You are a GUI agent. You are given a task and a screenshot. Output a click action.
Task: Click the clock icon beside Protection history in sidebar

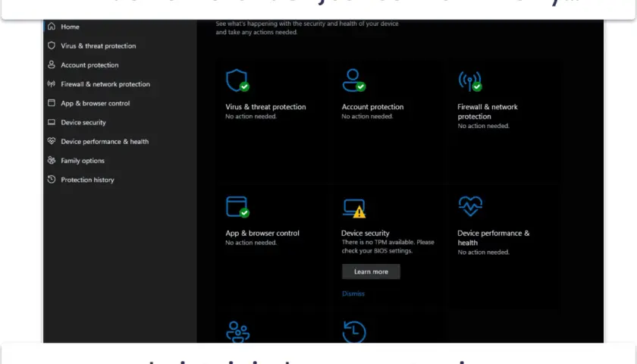52,179
